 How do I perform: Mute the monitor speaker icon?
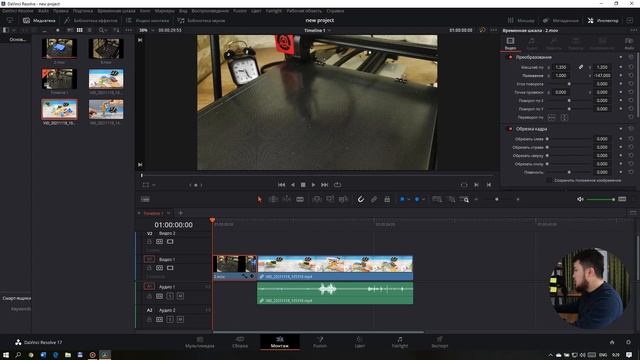[x=580, y=199]
